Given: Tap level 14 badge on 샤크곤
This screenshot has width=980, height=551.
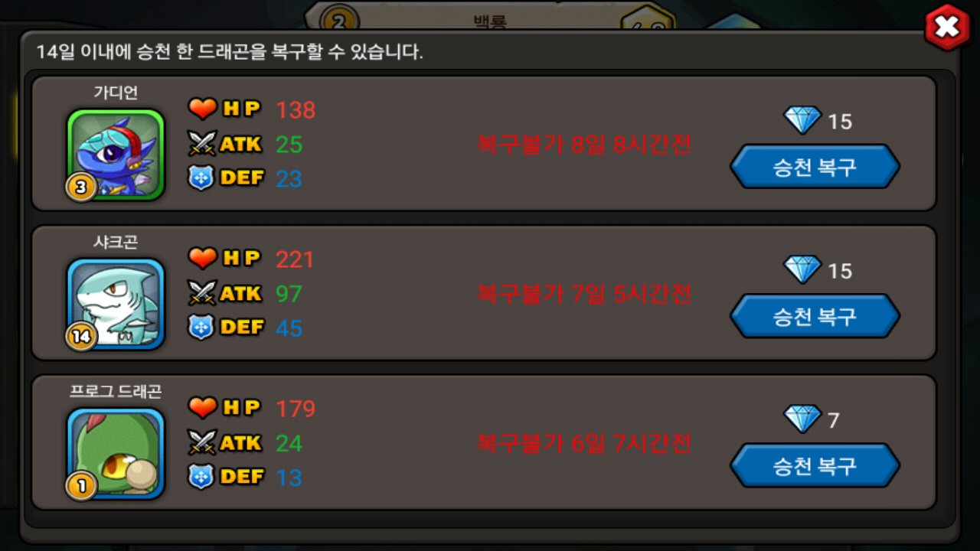Looking at the screenshot, I should tap(81, 337).
